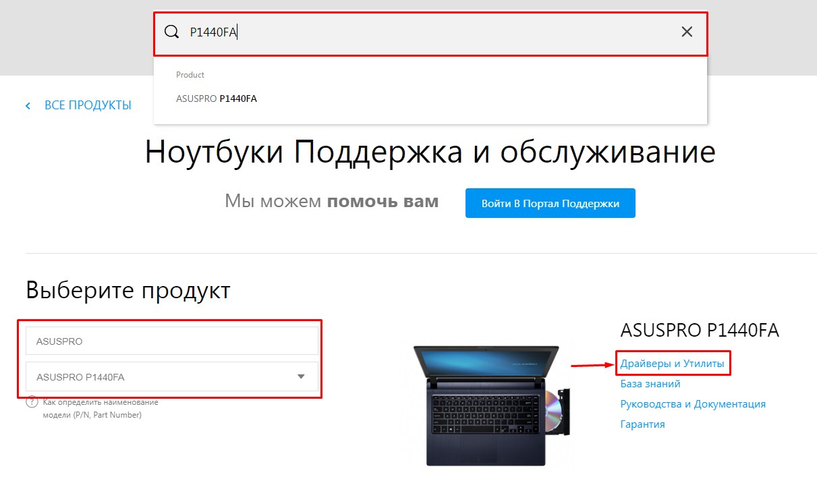Click the Выберите продукт heading

pyautogui.click(x=128, y=291)
